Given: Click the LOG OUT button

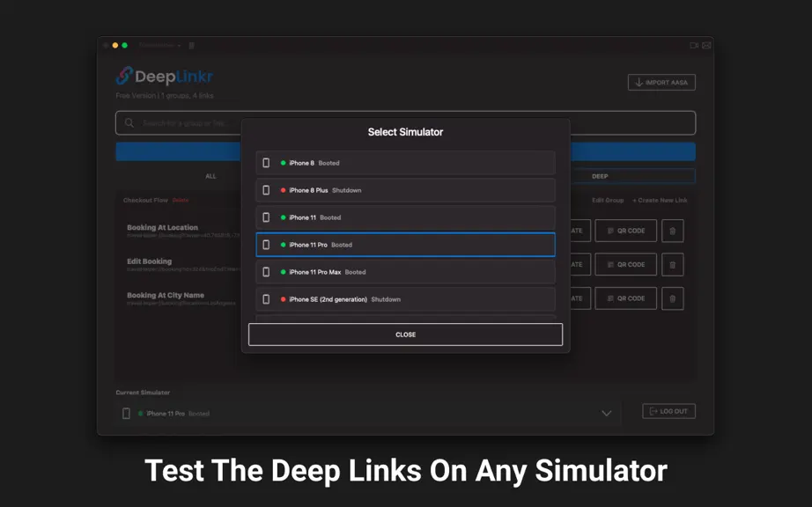Looking at the screenshot, I should click(x=668, y=411).
